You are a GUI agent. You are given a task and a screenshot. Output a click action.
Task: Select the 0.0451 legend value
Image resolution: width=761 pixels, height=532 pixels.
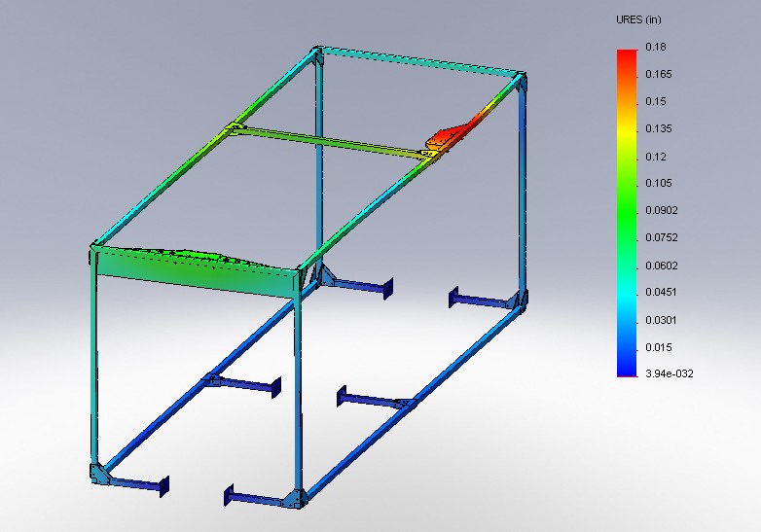click(661, 292)
